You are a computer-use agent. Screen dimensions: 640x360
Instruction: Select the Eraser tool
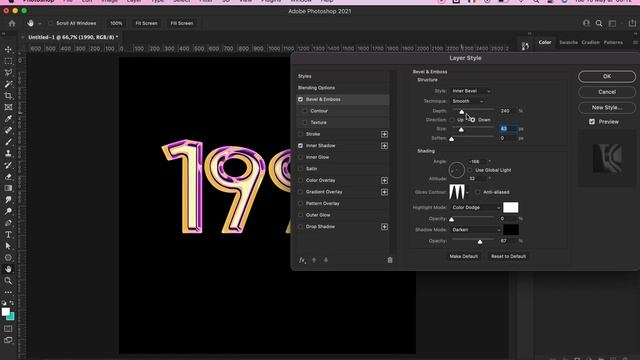click(x=8, y=177)
